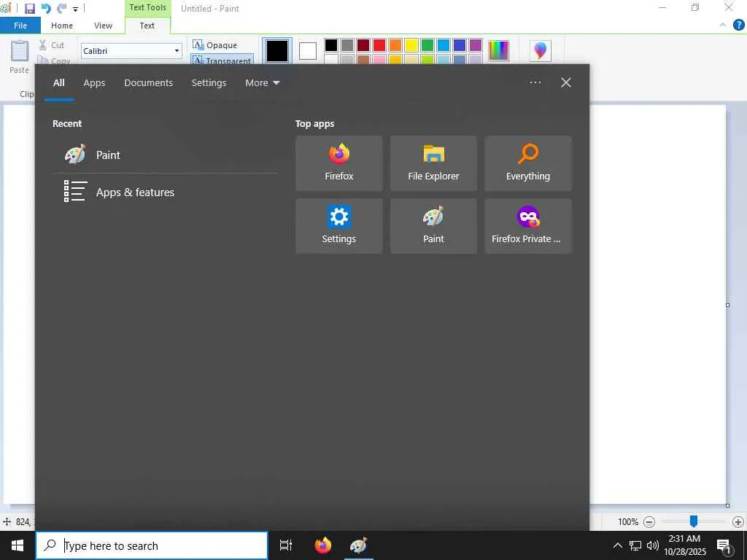Pick the turquoise blue color swatch
Screen dimensions: 747x560
pyautogui.click(x=444, y=45)
